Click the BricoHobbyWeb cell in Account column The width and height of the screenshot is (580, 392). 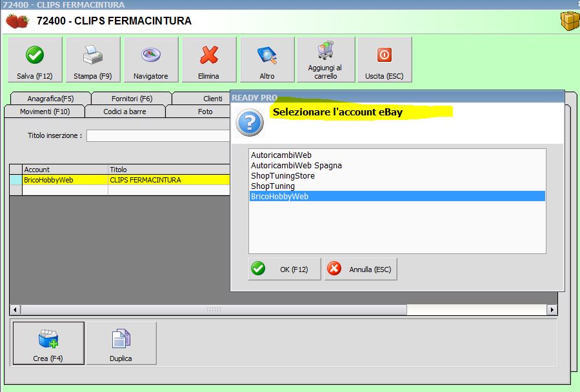[65, 180]
